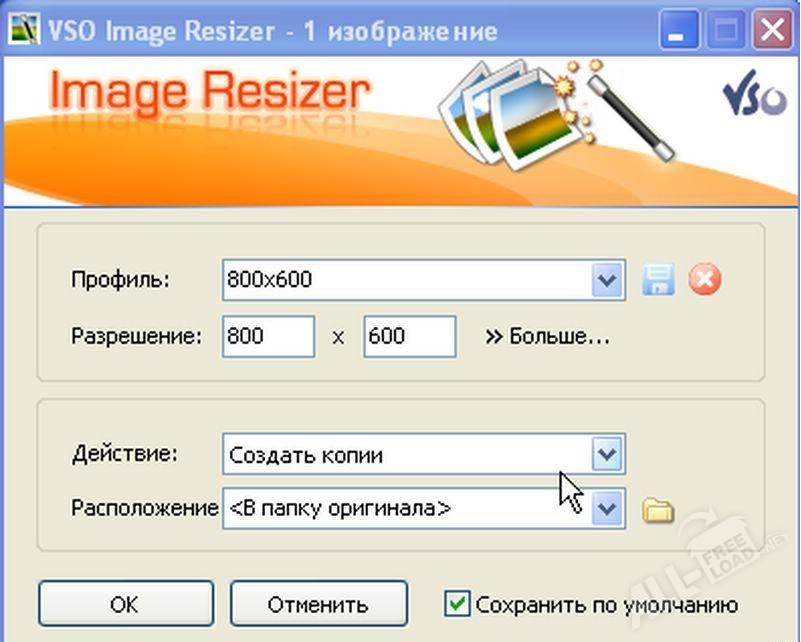Open the Профиль dropdown showing 800x600
This screenshot has height=642, width=801.
pyautogui.click(x=607, y=280)
